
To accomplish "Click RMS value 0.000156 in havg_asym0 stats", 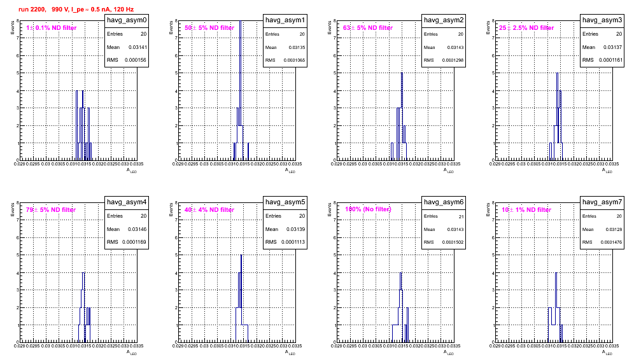I will (x=136, y=60).
